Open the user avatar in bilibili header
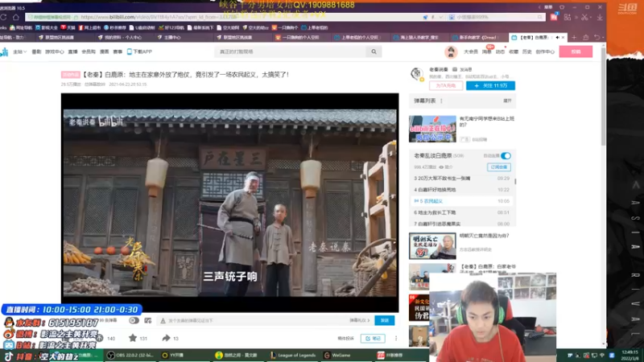The image size is (644, 362). (451, 51)
